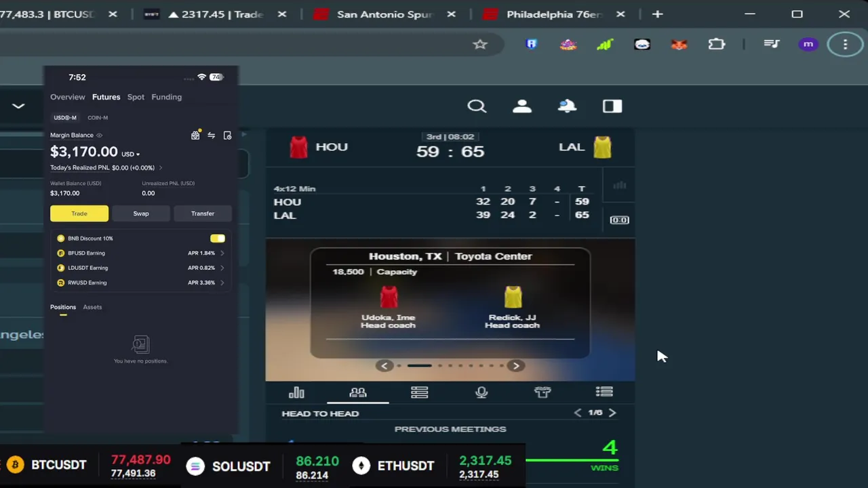
Task: Open the USD currency dropdown
Action: coord(130,154)
